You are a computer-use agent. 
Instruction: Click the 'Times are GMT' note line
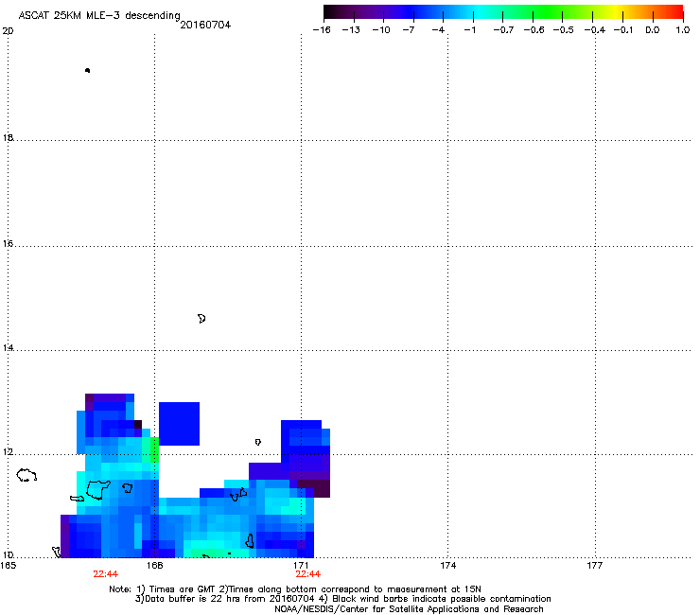[295, 589]
